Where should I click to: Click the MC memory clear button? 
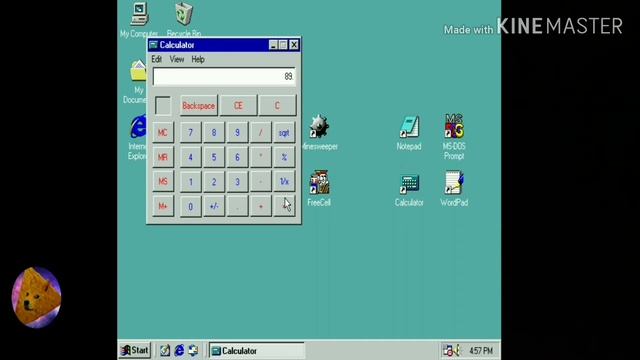pos(163,133)
